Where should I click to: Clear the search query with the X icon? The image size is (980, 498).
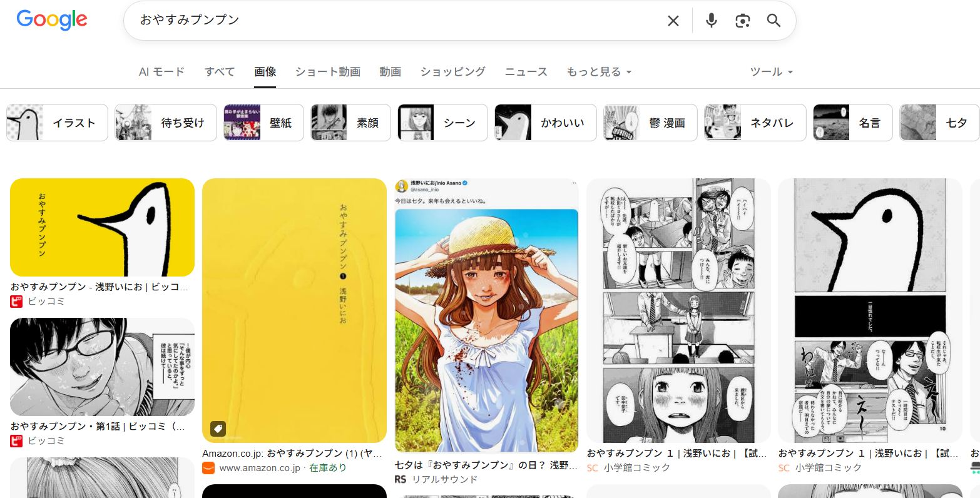click(673, 21)
